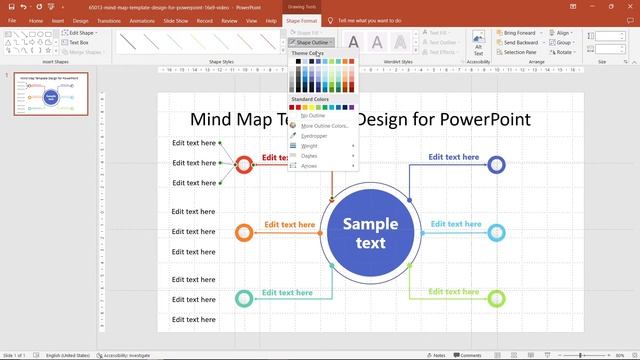The image size is (640, 360).
Task: Select the Oval shape in Insert Shapes gallery
Action: (x=40, y=34)
